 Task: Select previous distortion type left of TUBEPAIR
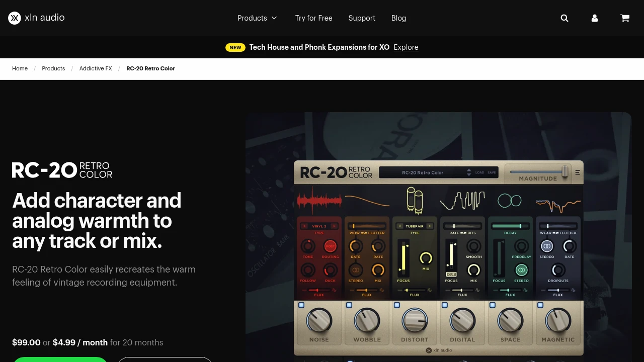pyautogui.click(x=399, y=226)
